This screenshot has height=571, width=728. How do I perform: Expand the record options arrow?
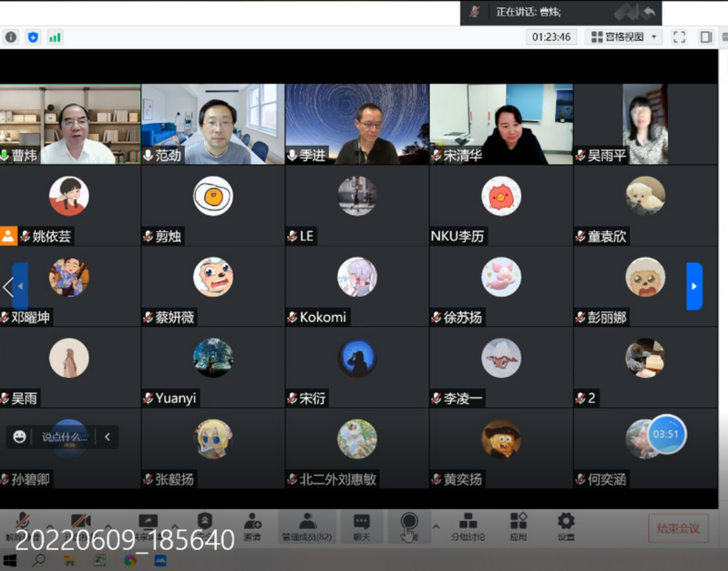[x=435, y=526]
